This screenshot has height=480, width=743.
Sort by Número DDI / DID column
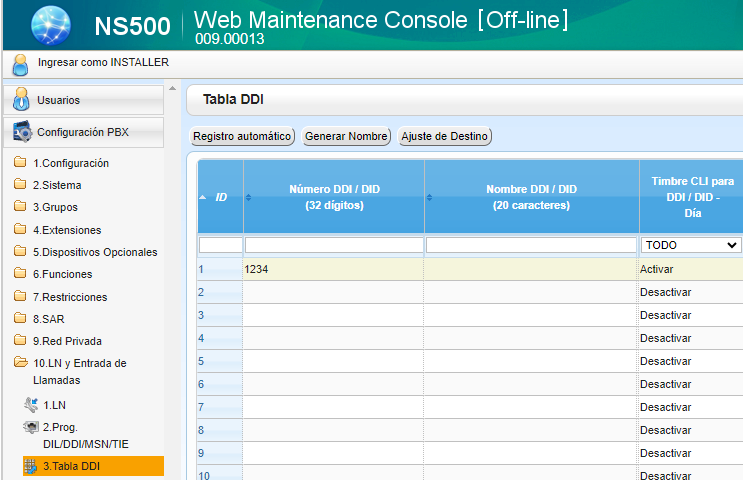click(x=334, y=197)
